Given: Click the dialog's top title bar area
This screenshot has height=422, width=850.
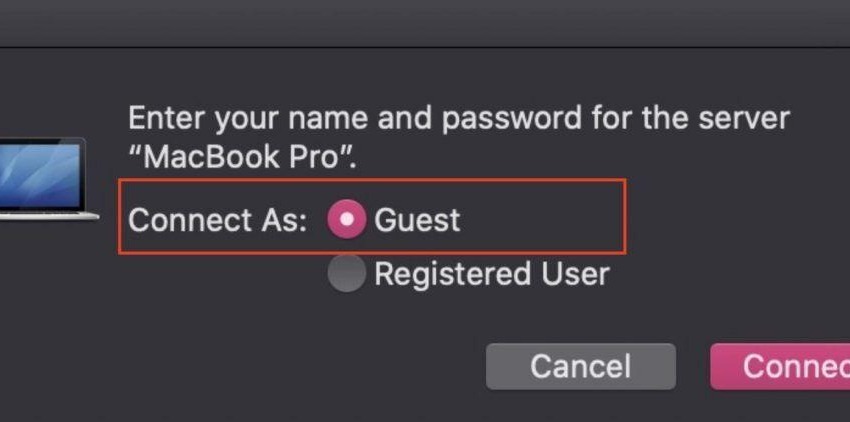Looking at the screenshot, I should pos(425,22).
